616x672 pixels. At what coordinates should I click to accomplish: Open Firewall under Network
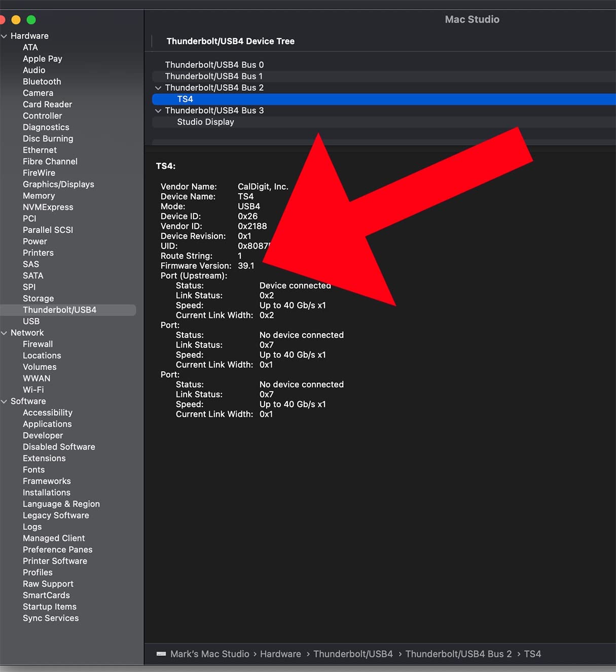click(x=38, y=344)
